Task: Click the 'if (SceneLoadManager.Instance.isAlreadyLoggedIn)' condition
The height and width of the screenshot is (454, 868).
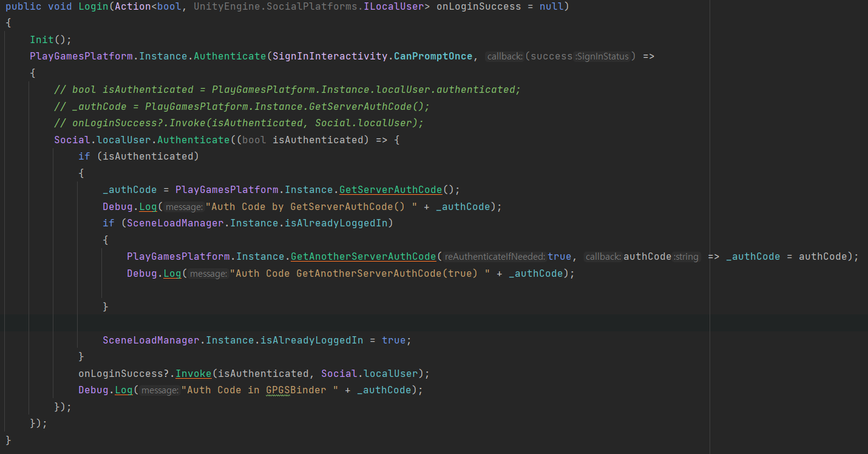Action: 248,223
